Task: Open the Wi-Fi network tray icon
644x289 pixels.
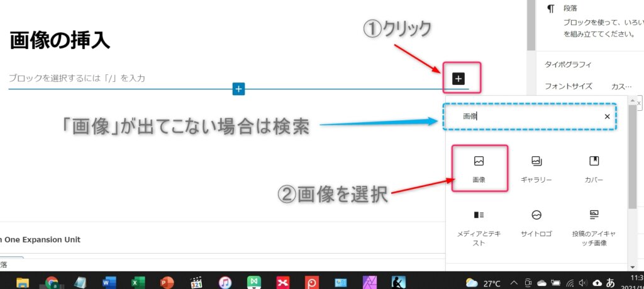Action: tap(569, 283)
